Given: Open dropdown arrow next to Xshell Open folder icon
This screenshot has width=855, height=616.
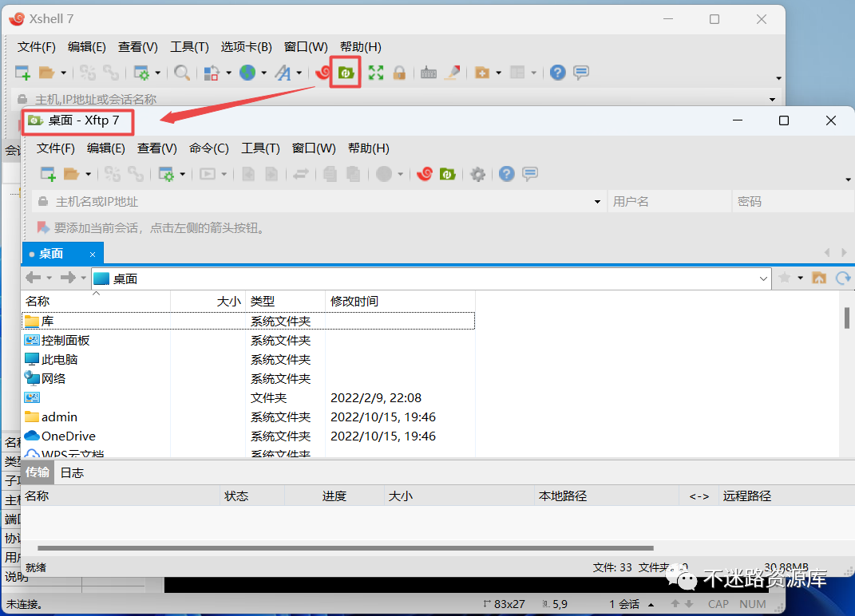Looking at the screenshot, I should [x=63, y=73].
